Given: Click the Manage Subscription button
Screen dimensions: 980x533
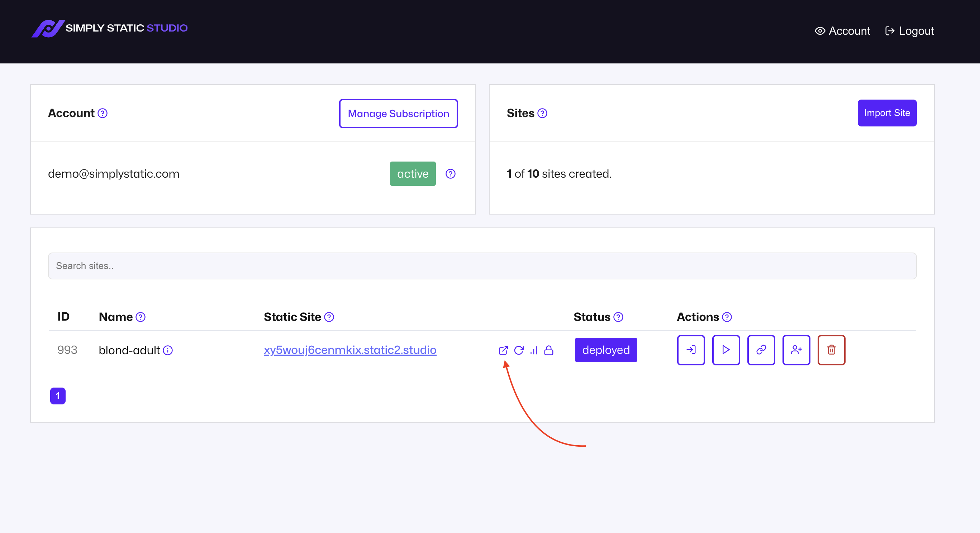Looking at the screenshot, I should tap(398, 113).
